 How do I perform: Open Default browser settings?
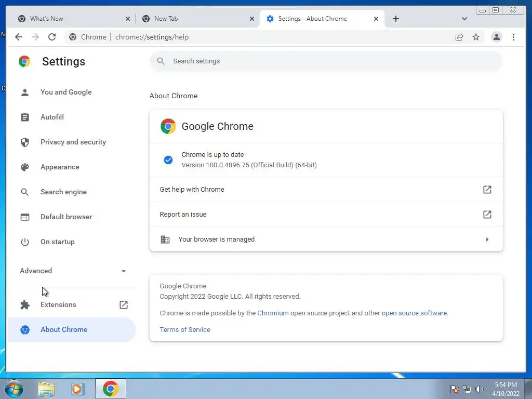coord(72,217)
